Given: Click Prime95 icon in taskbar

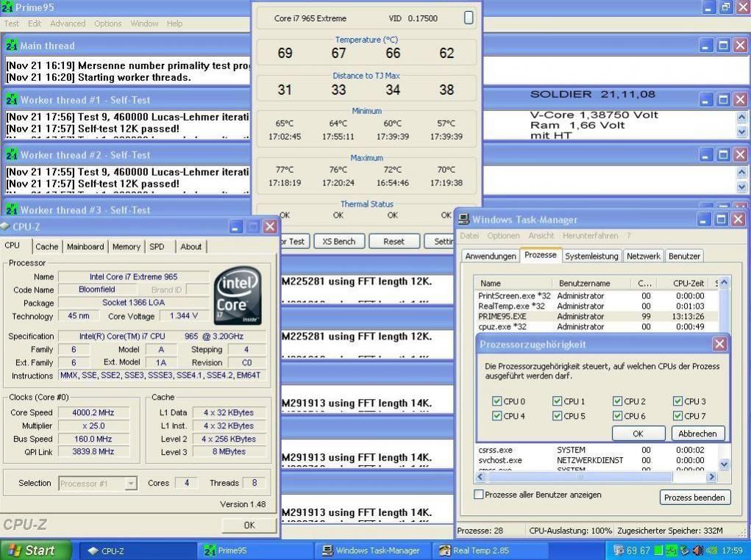Looking at the screenshot, I should [x=210, y=550].
